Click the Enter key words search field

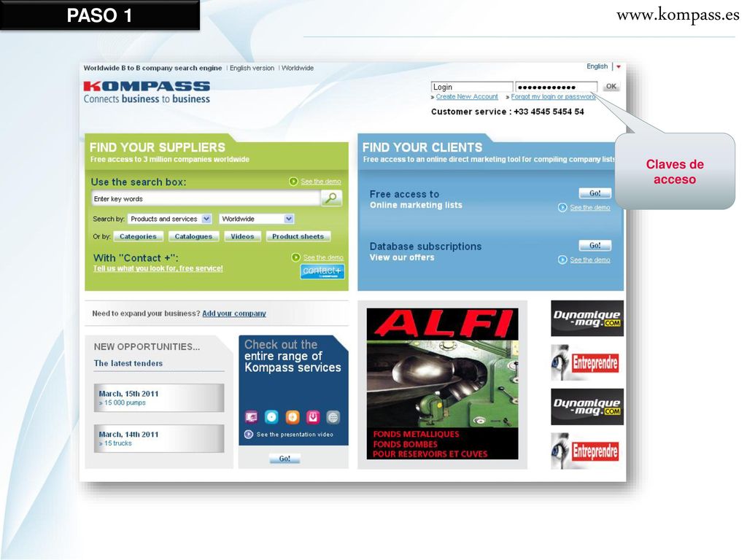(x=206, y=198)
